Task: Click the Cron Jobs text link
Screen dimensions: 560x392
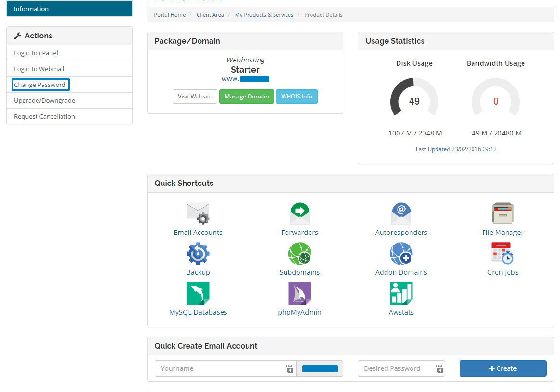Action: click(502, 272)
